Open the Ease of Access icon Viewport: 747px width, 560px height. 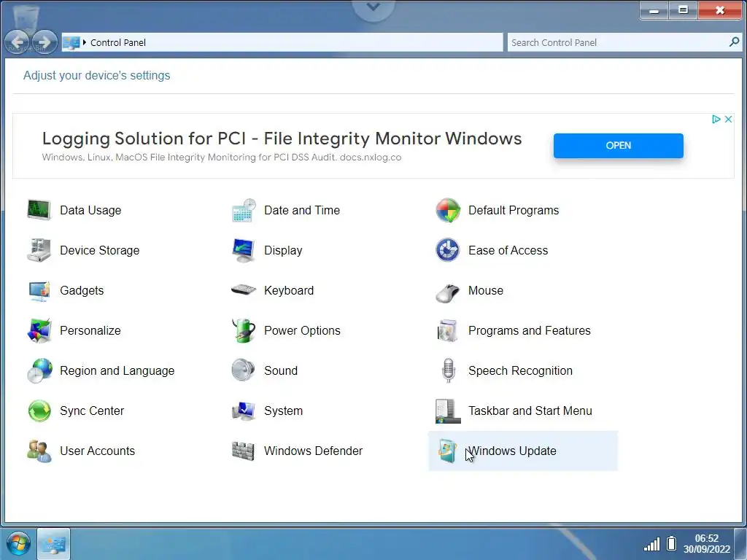(448, 250)
